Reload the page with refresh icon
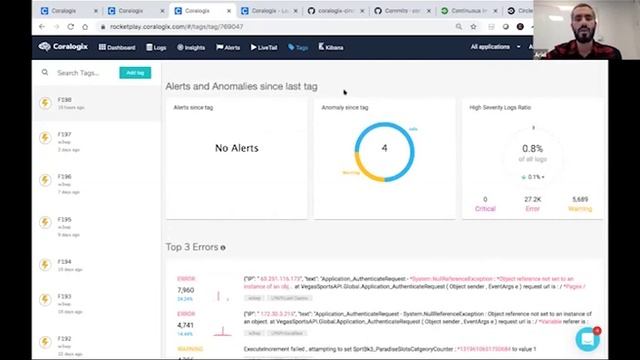This screenshot has width=640, height=360. click(71, 27)
